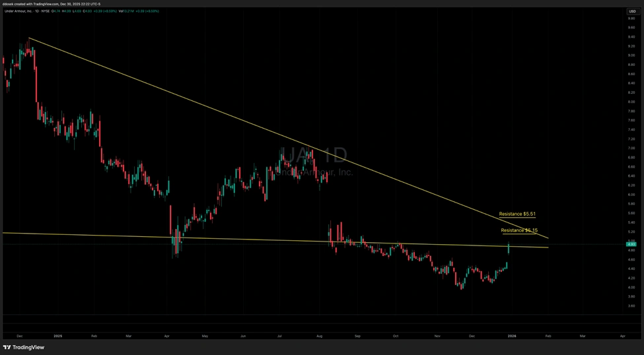Click the 2026 marker on time axis

511,336
